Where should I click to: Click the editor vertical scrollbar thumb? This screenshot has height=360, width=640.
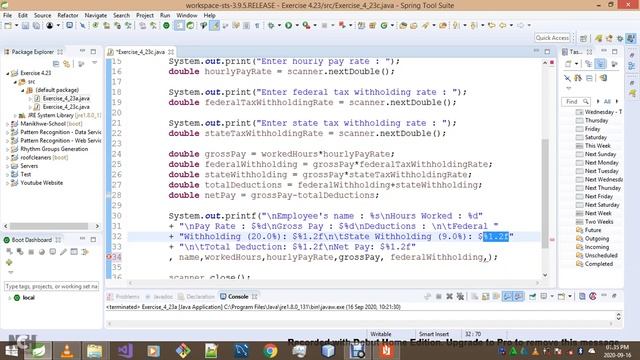coord(545,193)
